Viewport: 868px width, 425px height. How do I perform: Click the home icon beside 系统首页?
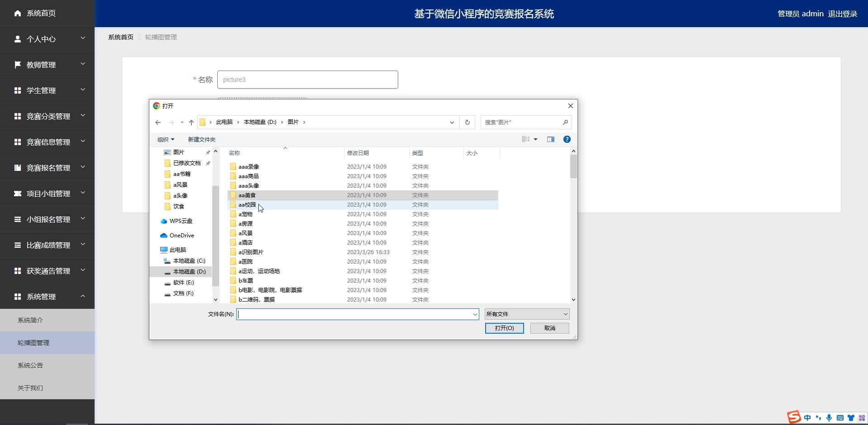(18, 13)
